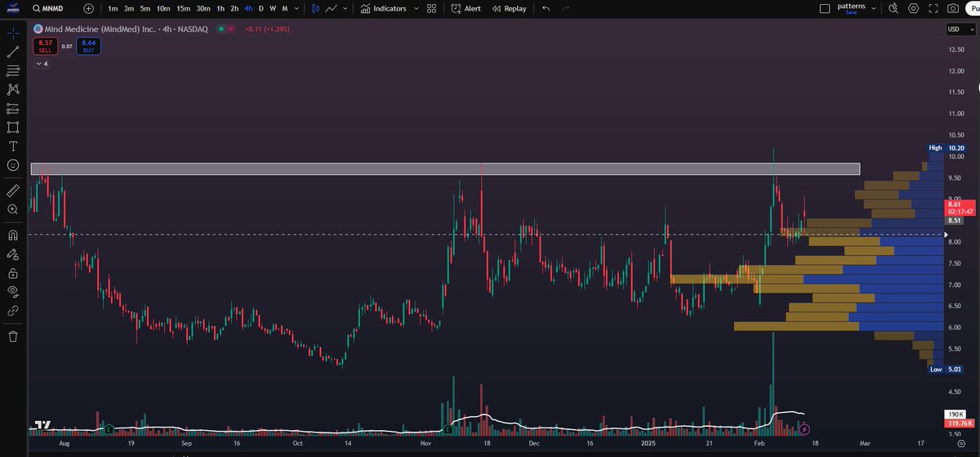Expand the favorite indicators dropdown arrow
This screenshot has height=457, width=980.
coord(416,8)
